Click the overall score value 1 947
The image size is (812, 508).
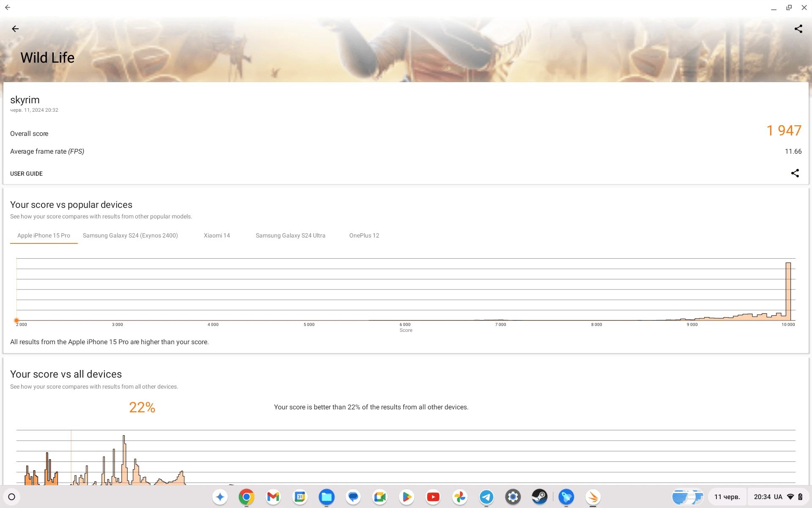click(x=784, y=130)
